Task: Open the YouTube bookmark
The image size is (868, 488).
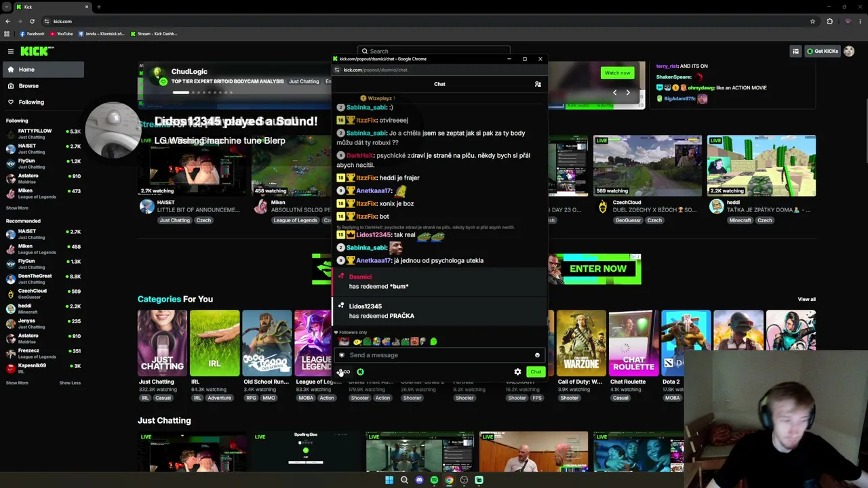Action: click(x=62, y=33)
